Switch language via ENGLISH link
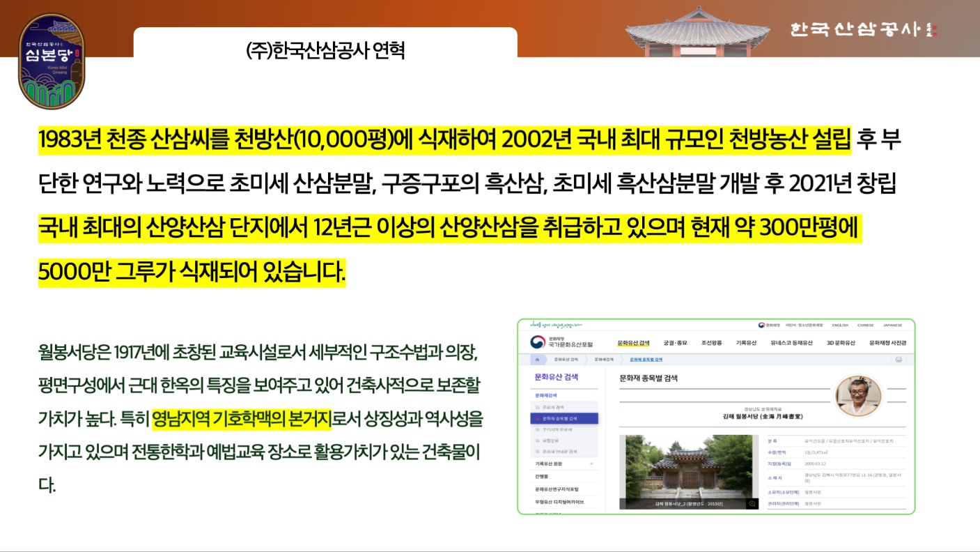This screenshot has height=552, width=980. pyautogui.click(x=840, y=325)
